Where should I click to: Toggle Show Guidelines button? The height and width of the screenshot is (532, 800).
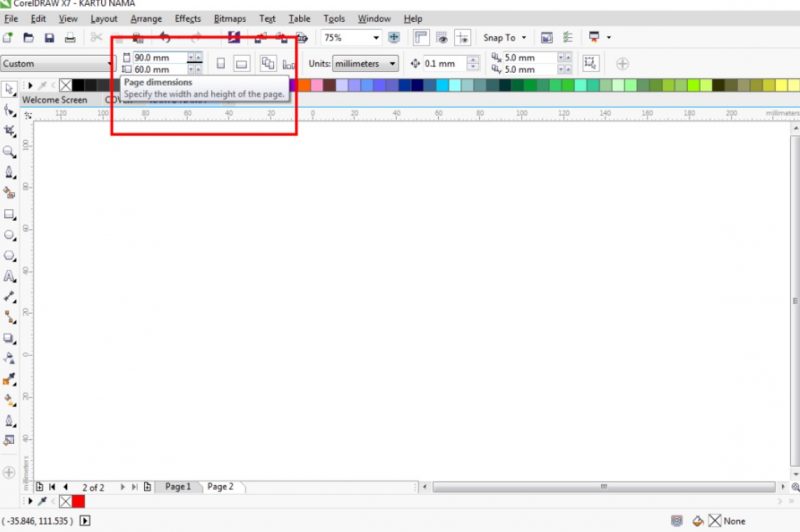(462, 37)
